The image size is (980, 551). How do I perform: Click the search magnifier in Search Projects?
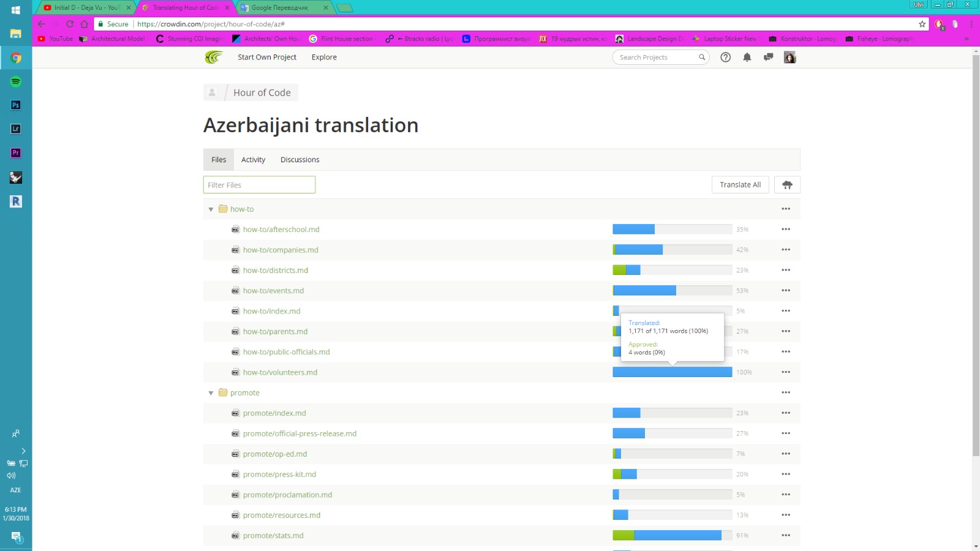[x=702, y=57]
